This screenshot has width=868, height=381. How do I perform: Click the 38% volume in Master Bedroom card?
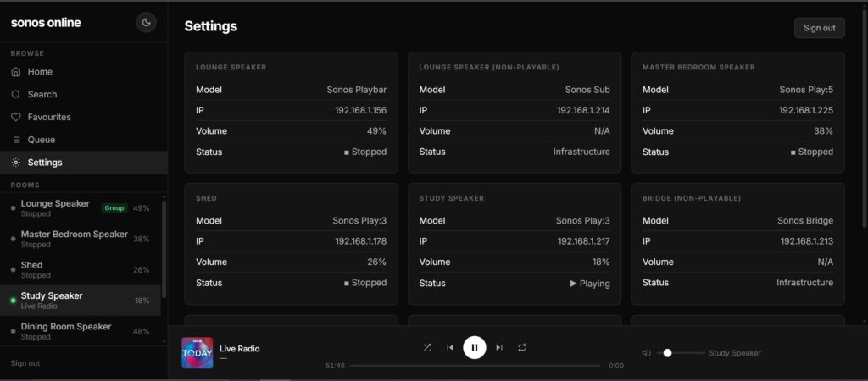tap(822, 131)
